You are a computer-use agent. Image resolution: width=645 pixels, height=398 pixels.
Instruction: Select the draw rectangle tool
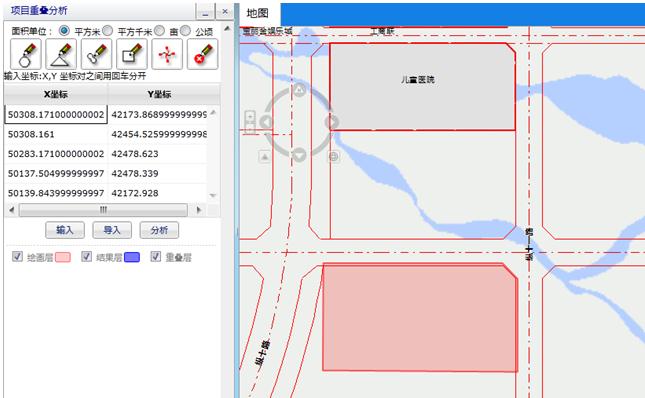pyautogui.click(x=132, y=54)
